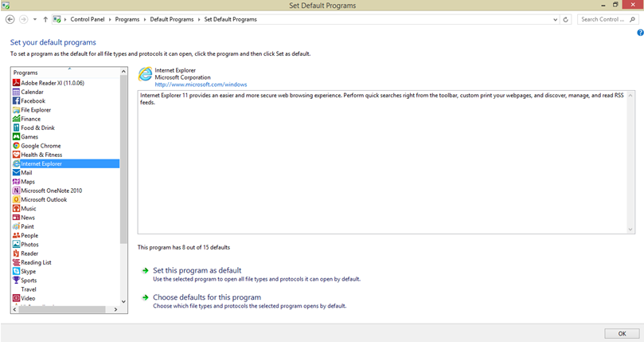This screenshot has height=342, width=644.
Task: Select the Calendar app icon
Action: click(17, 92)
